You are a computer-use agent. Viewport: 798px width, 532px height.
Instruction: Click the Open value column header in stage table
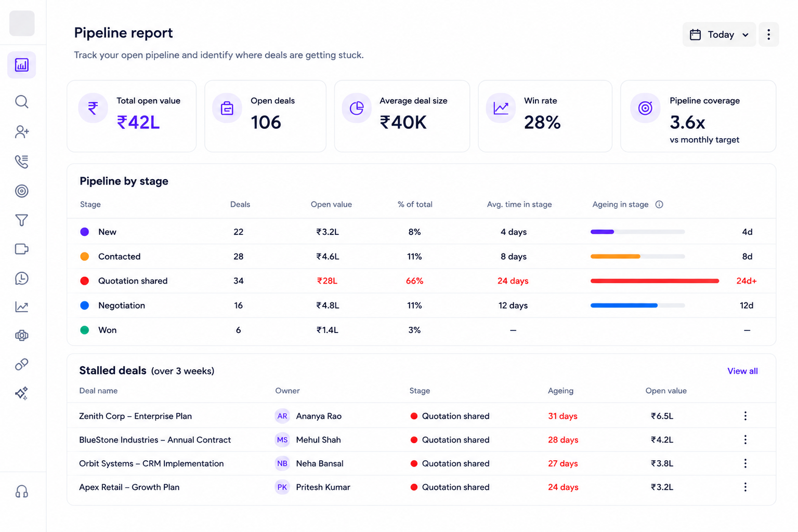tap(331, 205)
